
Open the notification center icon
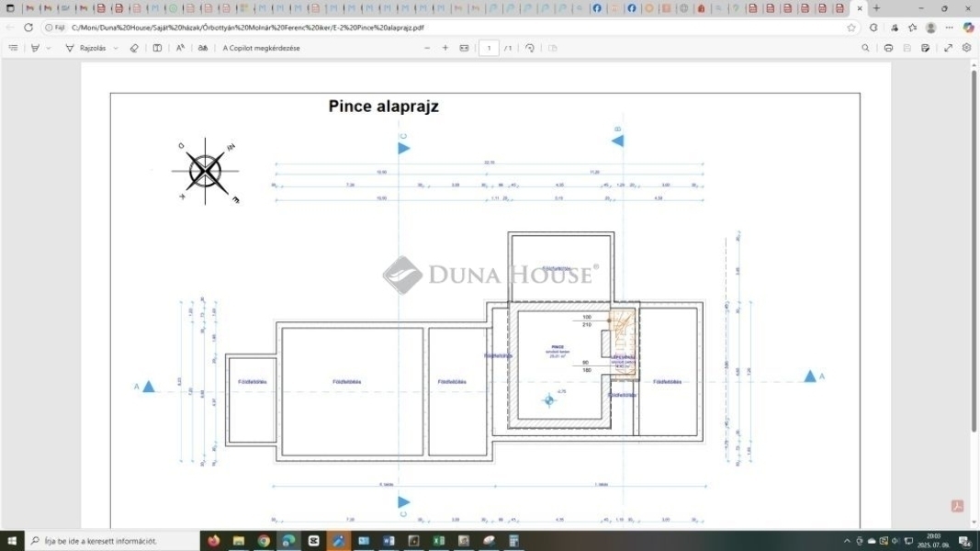point(965,541)
